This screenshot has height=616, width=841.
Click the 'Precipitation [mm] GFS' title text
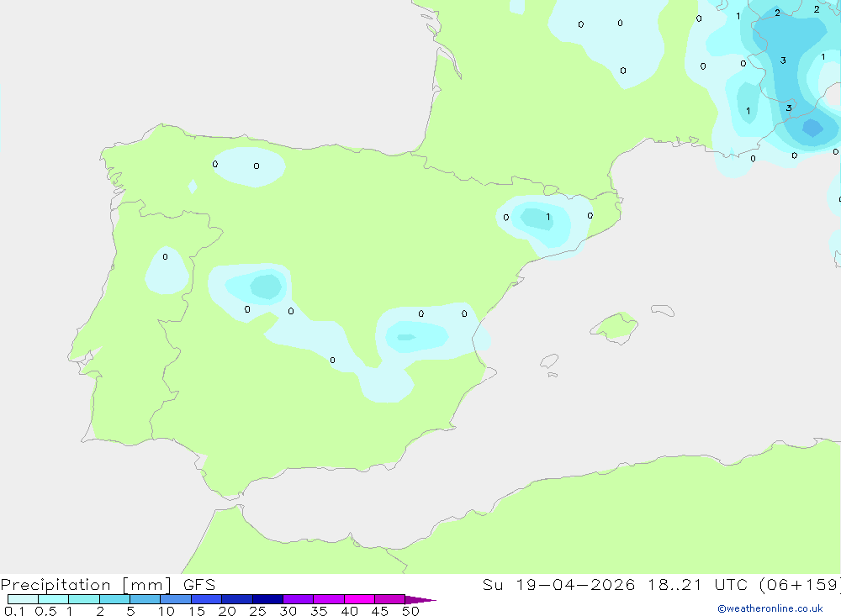click(108, 584)
